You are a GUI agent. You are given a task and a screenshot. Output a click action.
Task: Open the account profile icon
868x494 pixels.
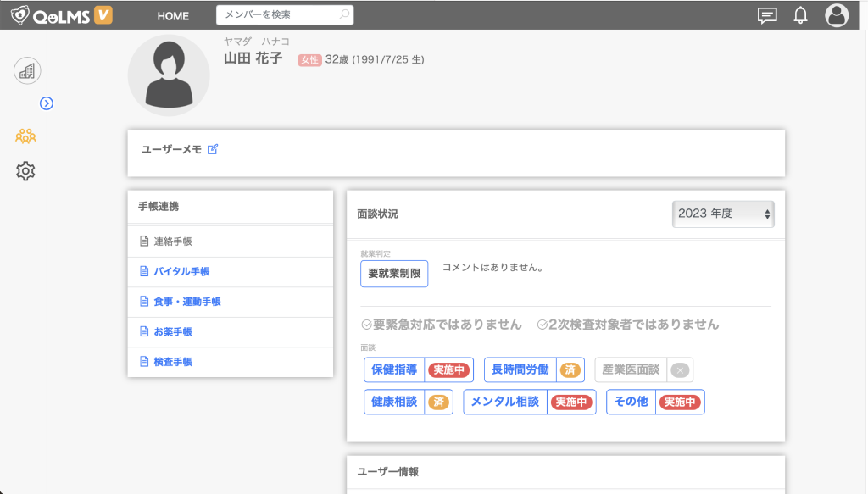(x=837, y=15)
